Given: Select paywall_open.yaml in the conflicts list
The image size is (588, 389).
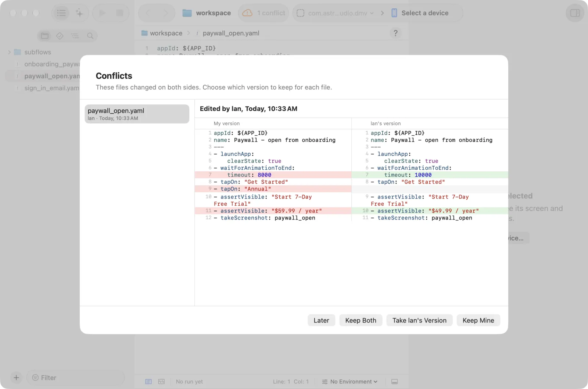Looking at the screenshot, I should point(137,114).
